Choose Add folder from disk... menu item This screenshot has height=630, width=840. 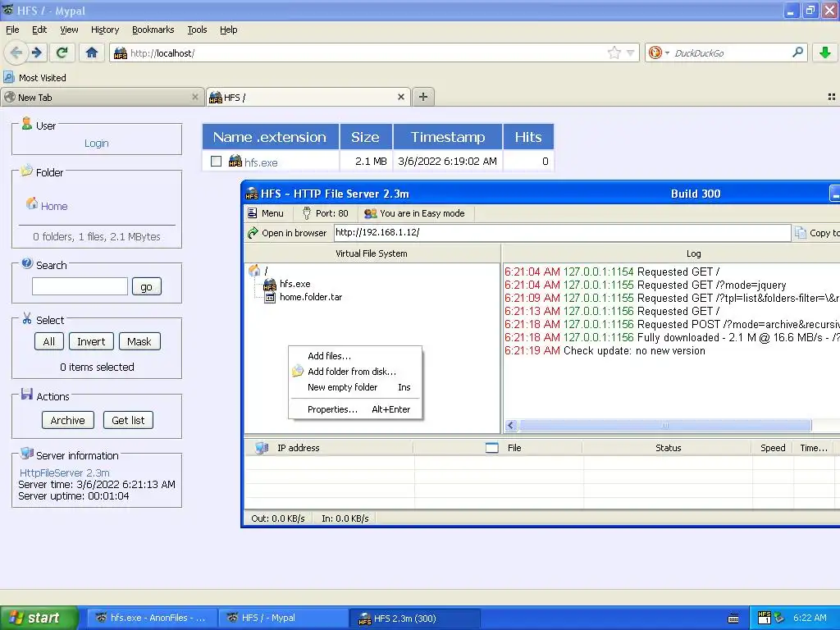pyautogui.click(x=356, y=372)
